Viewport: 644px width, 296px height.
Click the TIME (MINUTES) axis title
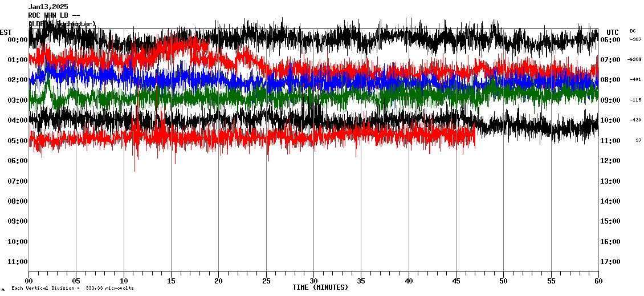(x=320, y=287)
